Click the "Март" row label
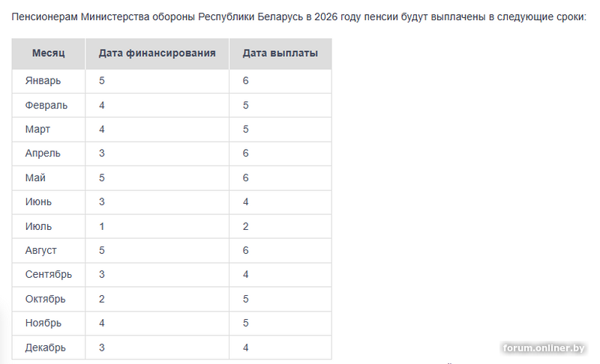 (37, 129)
